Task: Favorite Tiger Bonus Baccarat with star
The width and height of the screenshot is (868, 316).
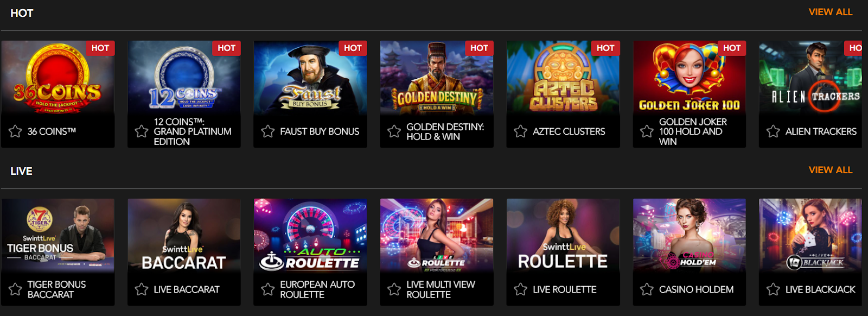Action: coord(15,289)
